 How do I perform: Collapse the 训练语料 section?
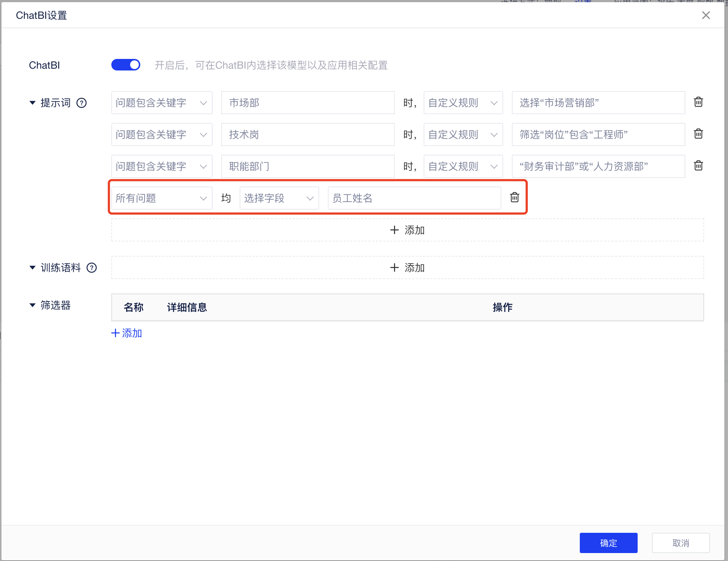pyautogui.click(x=33, y=268)
